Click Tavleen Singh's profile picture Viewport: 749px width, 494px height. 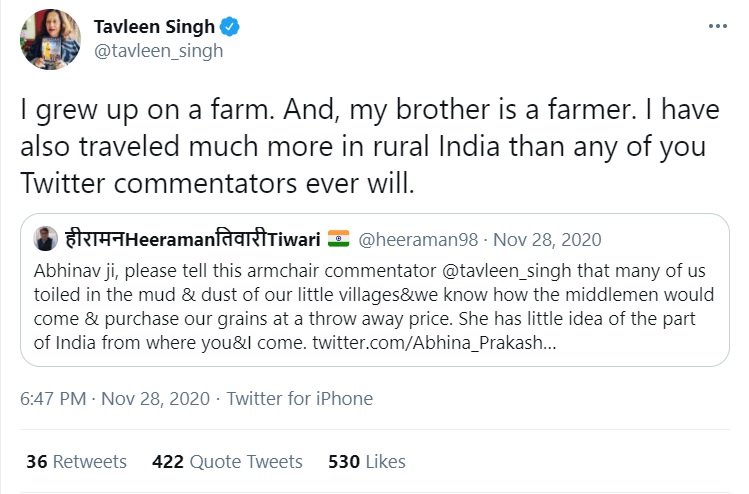click(46, 39)
